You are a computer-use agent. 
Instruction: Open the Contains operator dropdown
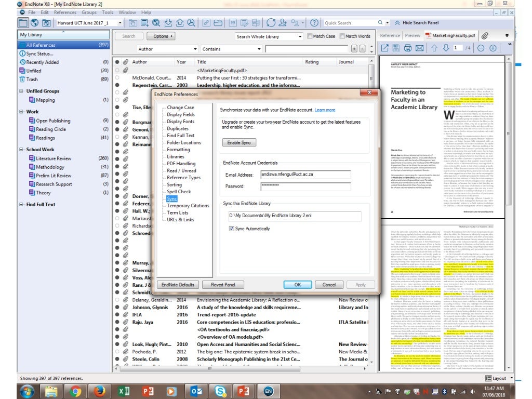pyautogui.click(x=259, y=49)
